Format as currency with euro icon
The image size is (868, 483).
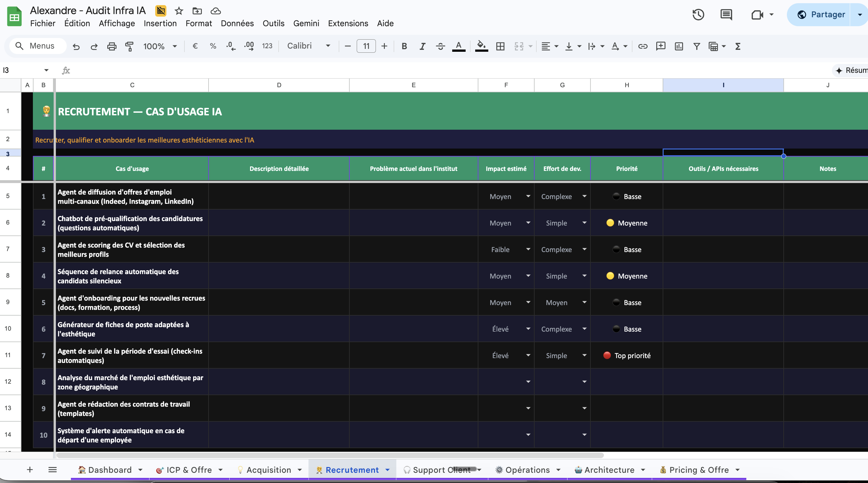(195, 46)
